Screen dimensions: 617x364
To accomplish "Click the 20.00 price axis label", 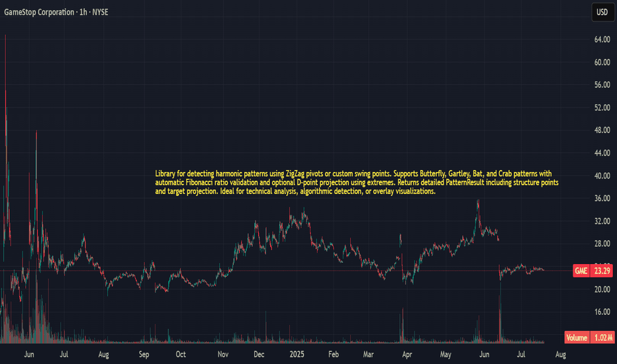I will 602,289.
